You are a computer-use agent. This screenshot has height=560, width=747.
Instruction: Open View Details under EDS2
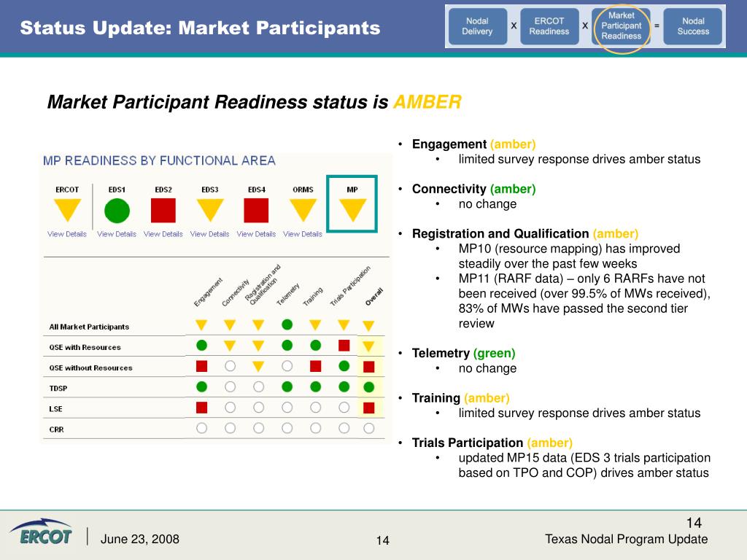point(163,234)
